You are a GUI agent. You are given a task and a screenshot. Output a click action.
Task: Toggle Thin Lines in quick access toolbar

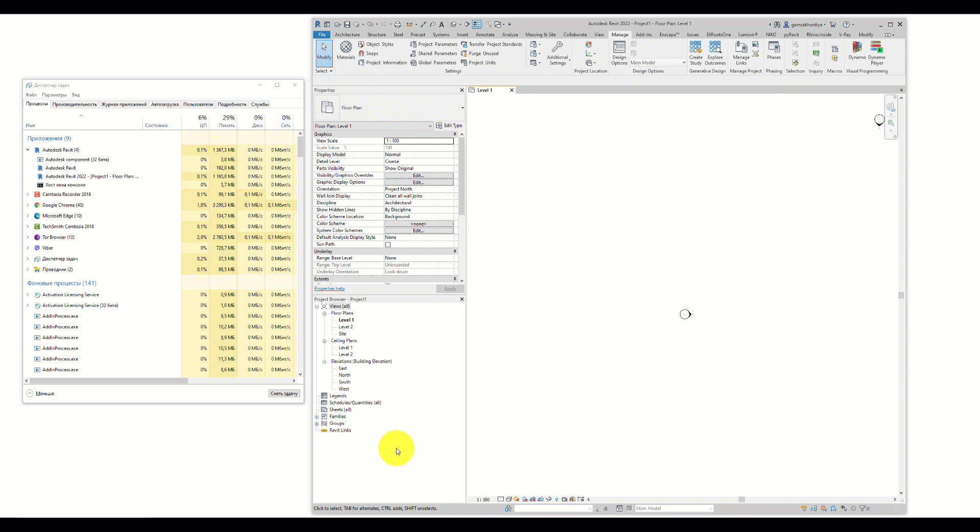[x=477, y=25]
